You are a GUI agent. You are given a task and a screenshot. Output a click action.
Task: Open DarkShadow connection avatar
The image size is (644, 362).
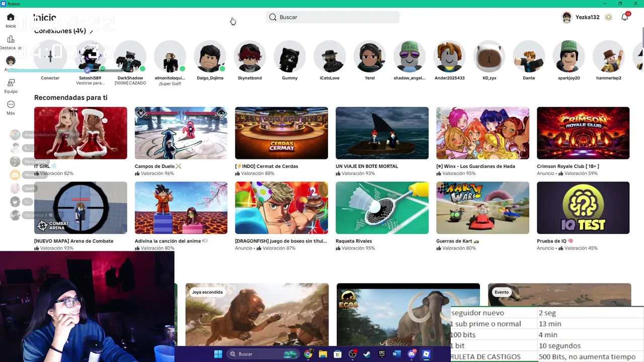(130, 56)
